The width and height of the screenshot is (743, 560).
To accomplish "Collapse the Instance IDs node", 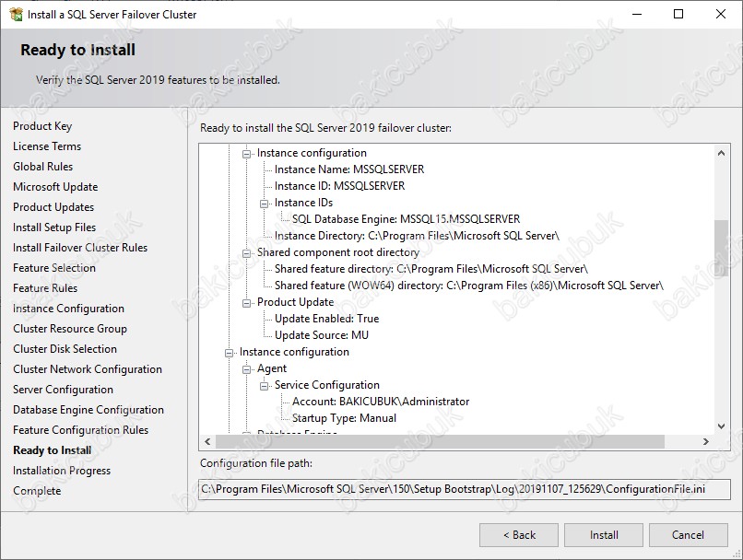I will [x=264, y=203].
